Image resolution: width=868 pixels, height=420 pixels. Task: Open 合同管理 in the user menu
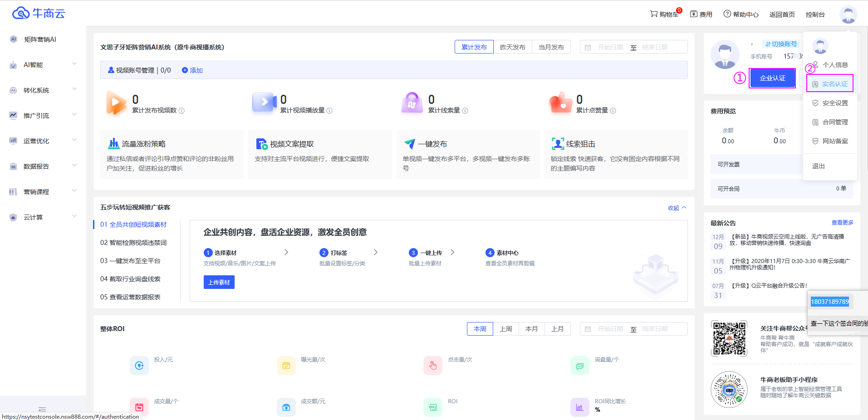830,122
